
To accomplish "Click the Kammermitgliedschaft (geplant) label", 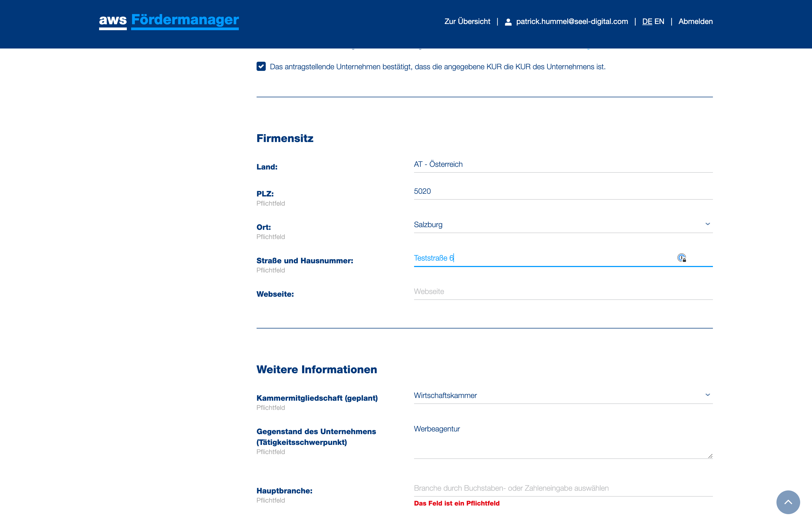I will coord(317,398).
